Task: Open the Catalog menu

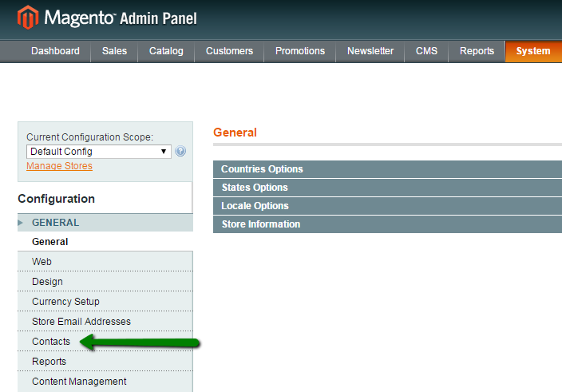Action: pos(166,51)
